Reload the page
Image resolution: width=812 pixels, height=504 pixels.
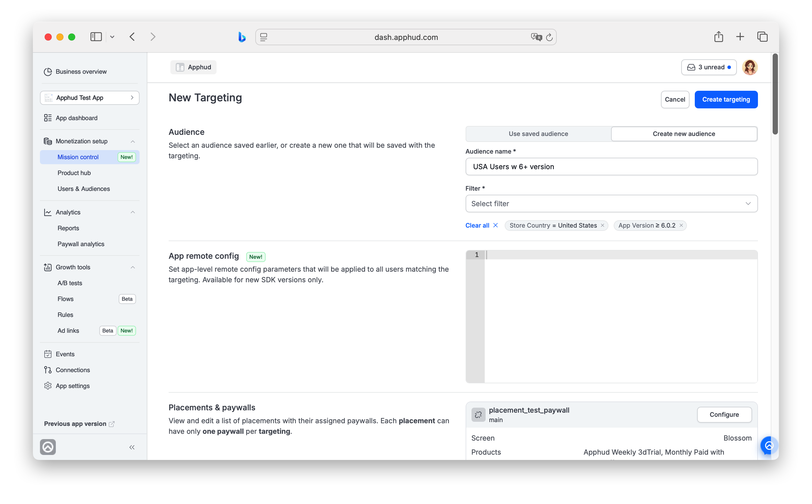[x=549, y=37]
